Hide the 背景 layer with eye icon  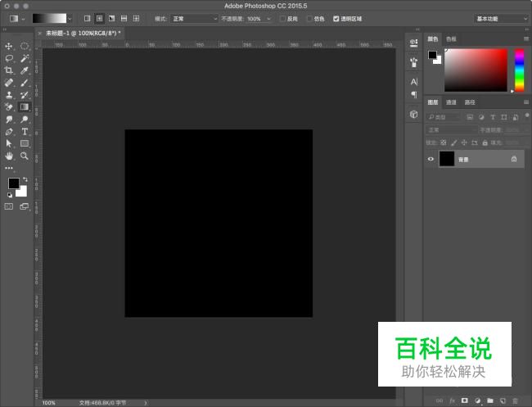pyautogui.click(x=431, y=159)
